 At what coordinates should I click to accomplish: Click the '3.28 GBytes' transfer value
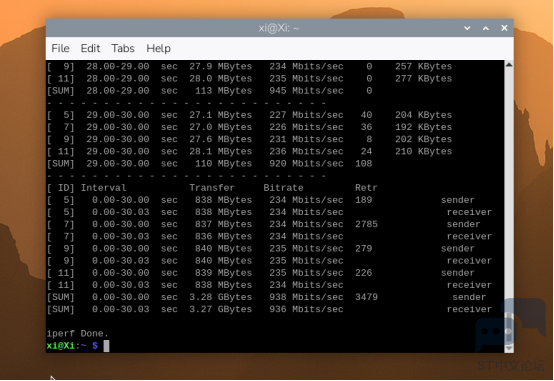(x=220, y=297)
